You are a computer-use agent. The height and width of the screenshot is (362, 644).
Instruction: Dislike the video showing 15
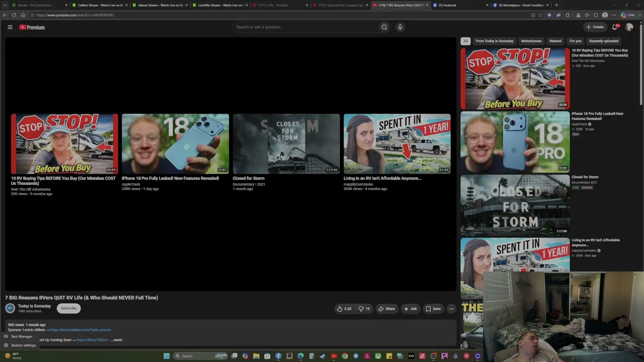click(x=364, y=309)
